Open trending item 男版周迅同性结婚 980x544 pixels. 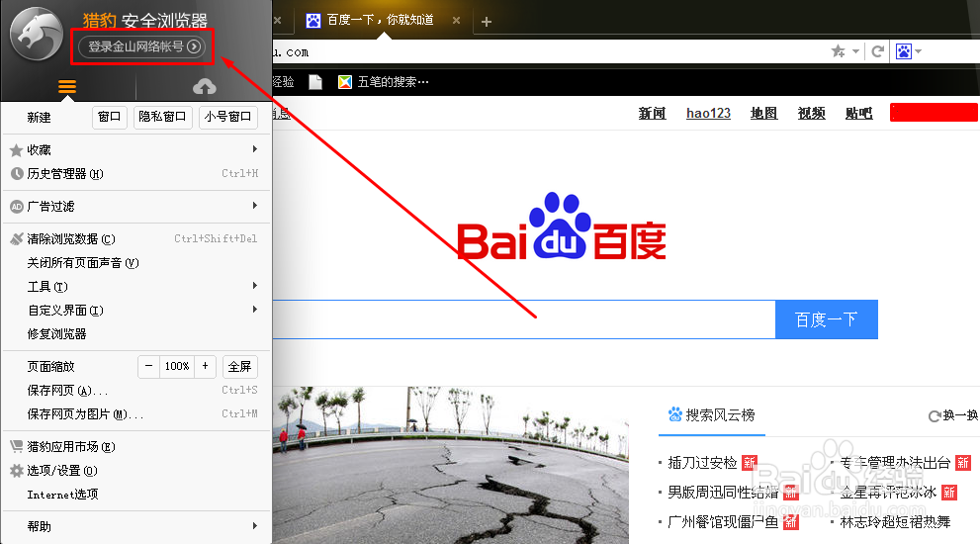point(723,493)
